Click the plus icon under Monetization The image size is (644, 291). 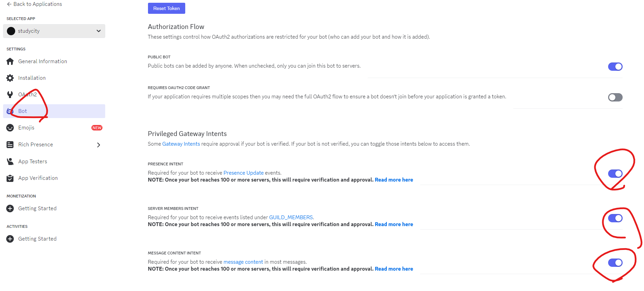[10, 208]
